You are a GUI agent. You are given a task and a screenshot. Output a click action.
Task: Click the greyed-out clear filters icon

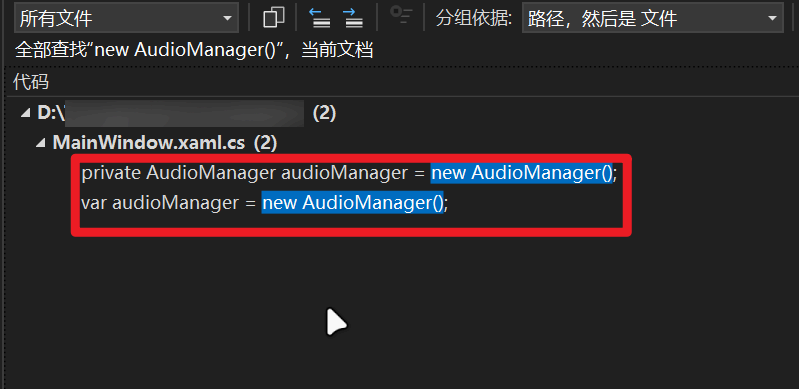coord(401,17)
